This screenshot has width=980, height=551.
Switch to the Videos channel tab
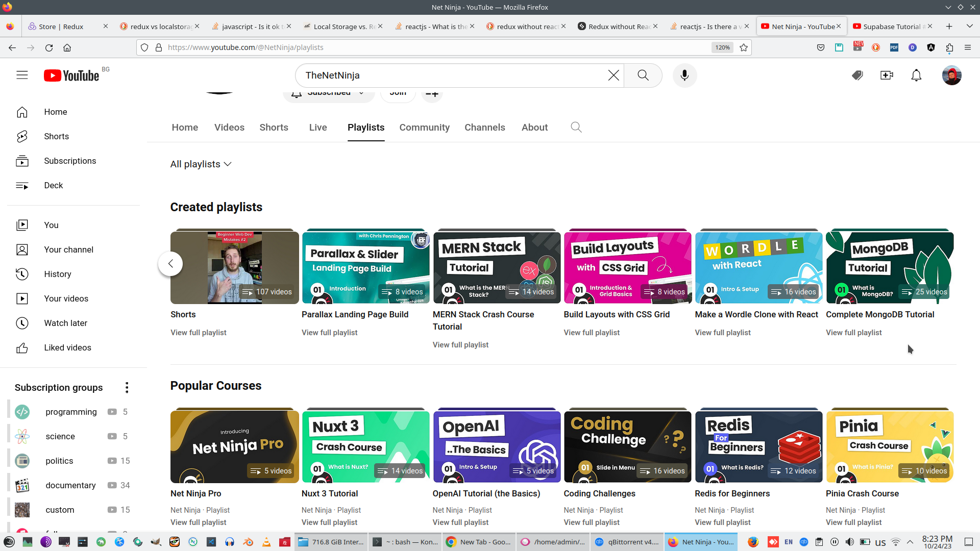(x=229, y=128)
